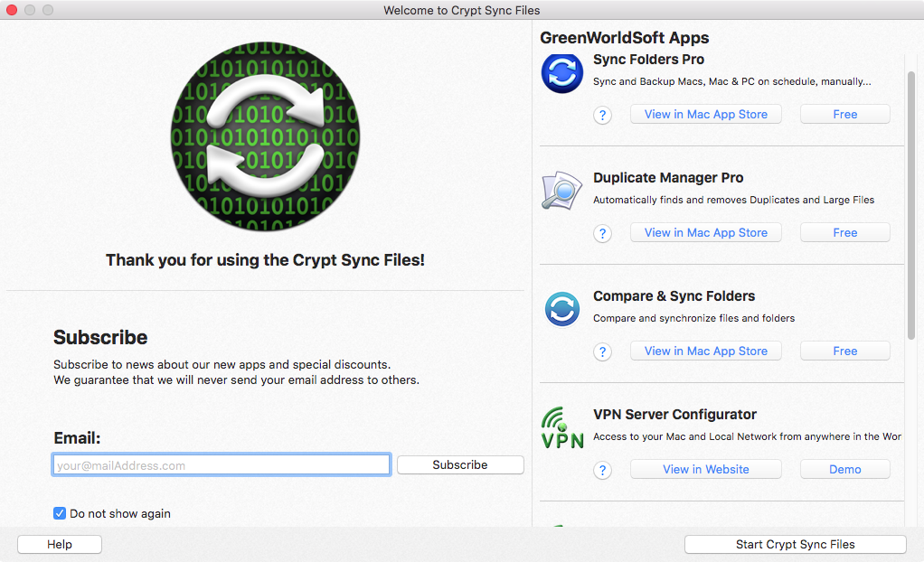Click 'Compare and synchronize files and folders' text
The width and height of the screenshot is (924, 562).
click(693, 318)
